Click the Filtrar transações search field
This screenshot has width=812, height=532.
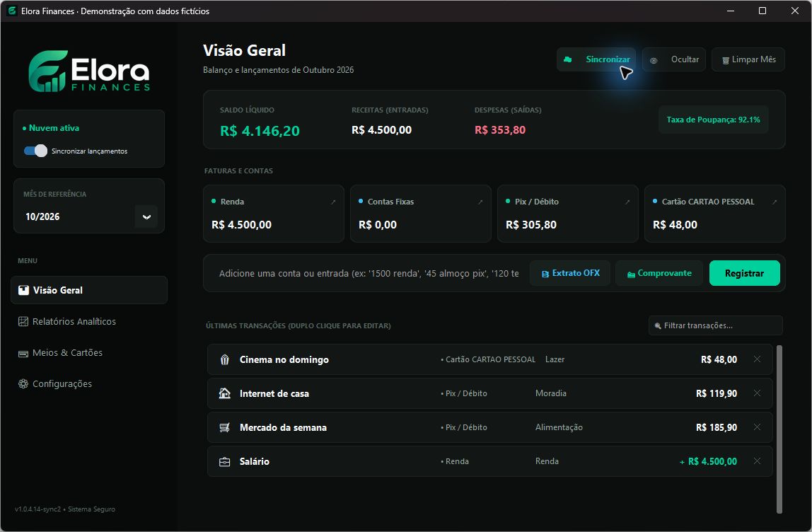(716, 325)
